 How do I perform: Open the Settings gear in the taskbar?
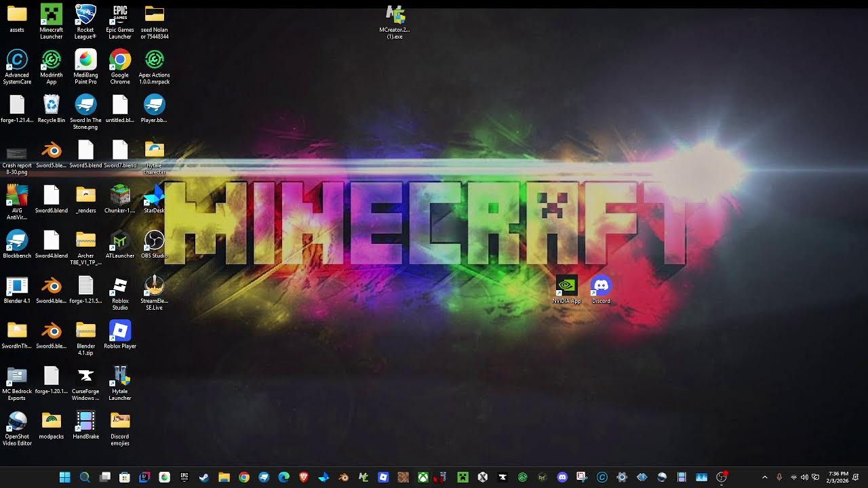click(622, 477)
